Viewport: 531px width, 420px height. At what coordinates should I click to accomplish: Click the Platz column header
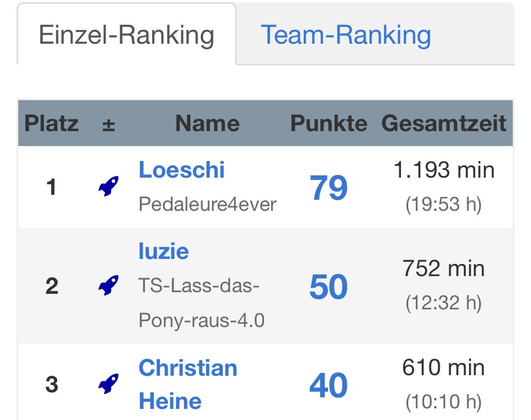coord(52,123)
